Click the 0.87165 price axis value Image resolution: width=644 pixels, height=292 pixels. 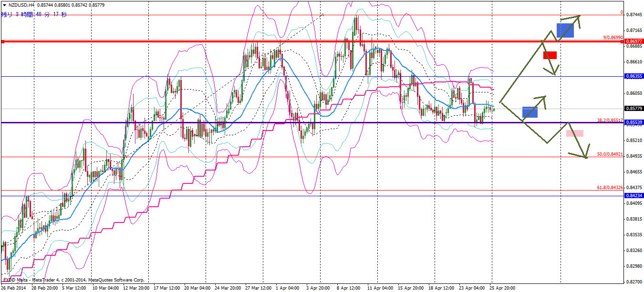coord(634,30)
